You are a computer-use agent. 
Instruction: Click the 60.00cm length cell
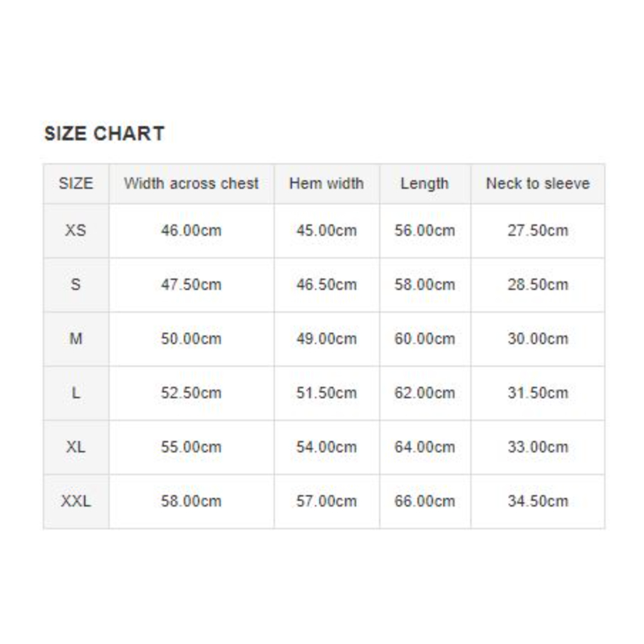point(425,339)
